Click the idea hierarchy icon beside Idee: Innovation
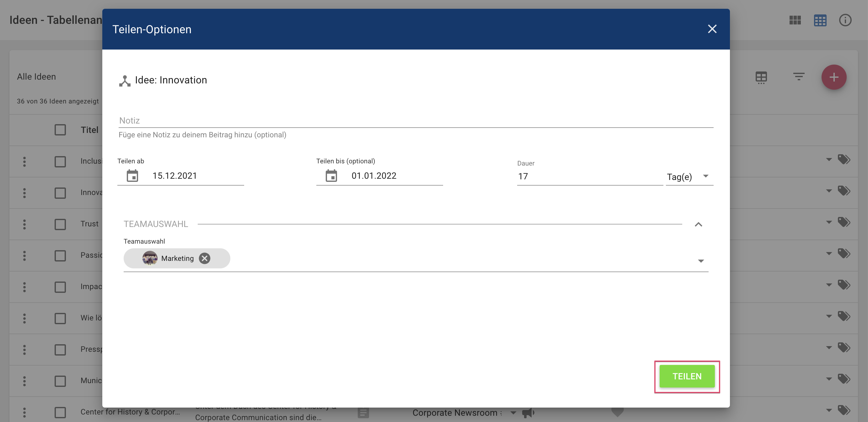 point(125,81)
